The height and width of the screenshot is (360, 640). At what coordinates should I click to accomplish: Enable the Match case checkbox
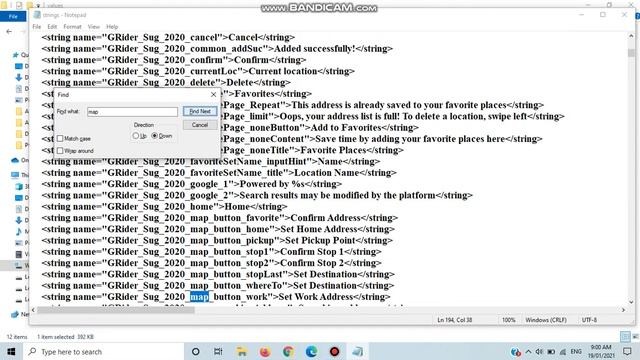(x=60, y=139)
